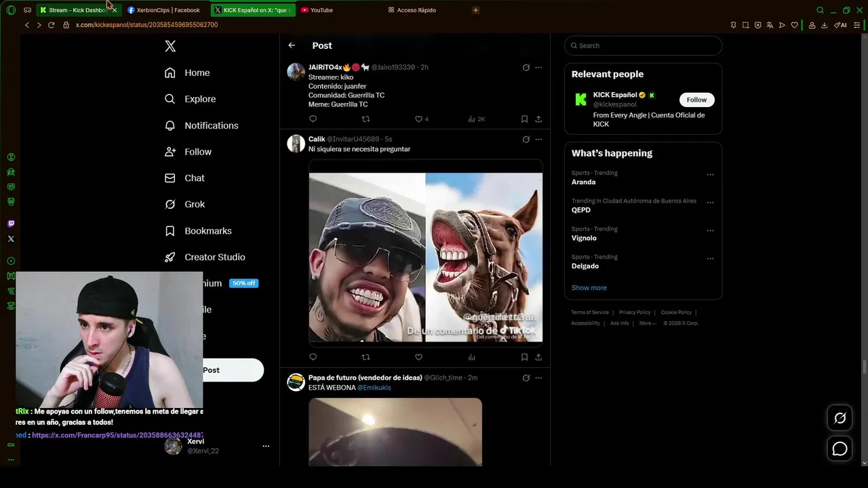868x488 pixels.
Task: Click the @Emikukis mention link
Action: pos(374,388)
